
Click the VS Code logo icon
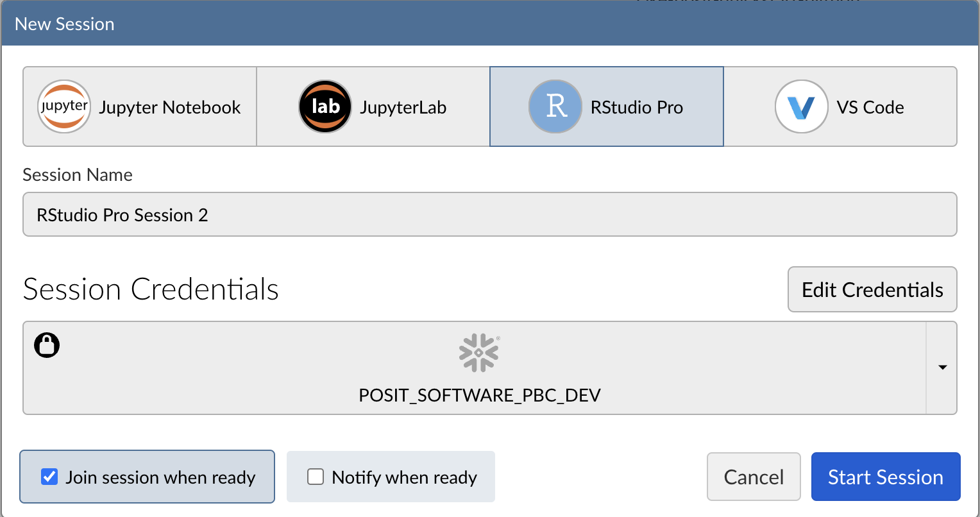point(801,107)
